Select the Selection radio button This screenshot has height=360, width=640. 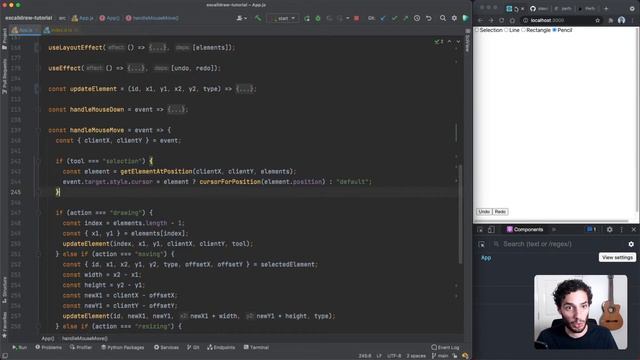point(477,30)
